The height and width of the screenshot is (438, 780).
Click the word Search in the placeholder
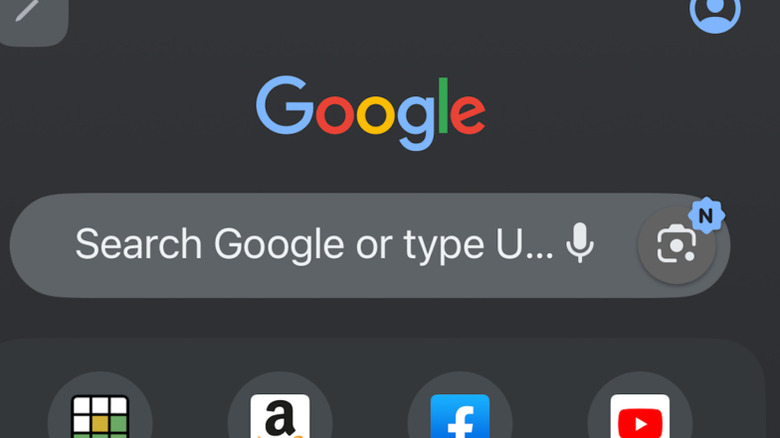[x=138, y=244]
